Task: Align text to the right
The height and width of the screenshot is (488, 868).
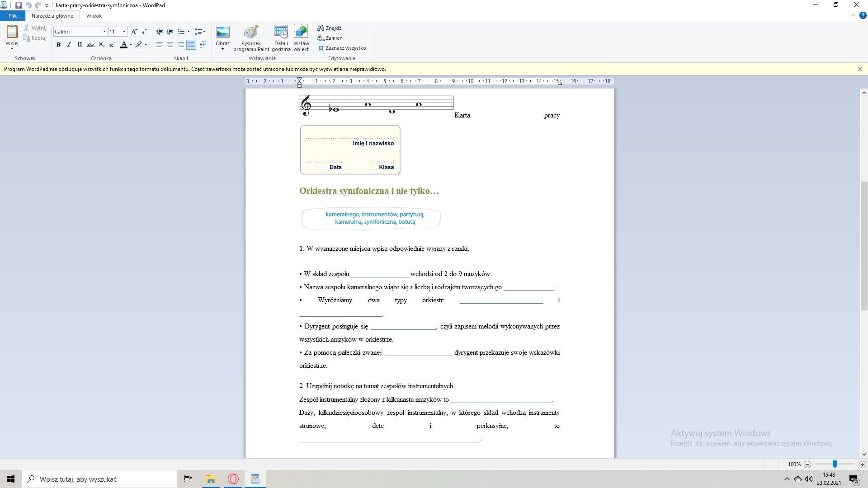Action: 180,45
